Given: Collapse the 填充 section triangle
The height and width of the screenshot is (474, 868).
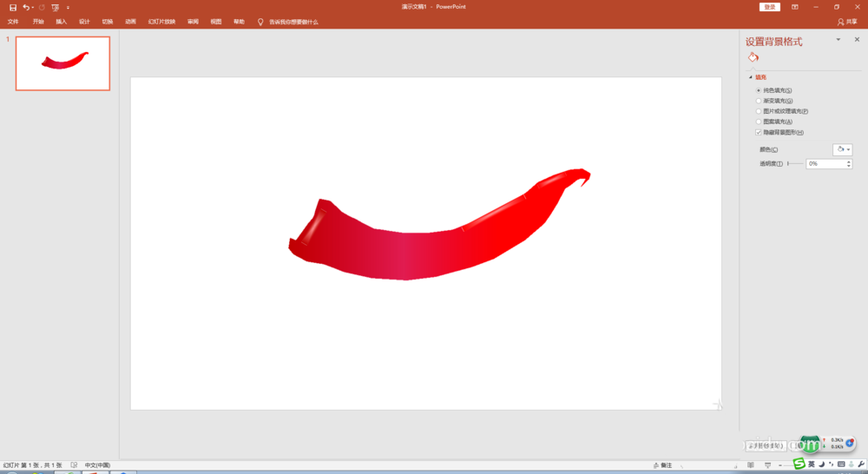Looking at the screenshot, I should [751, 77].
